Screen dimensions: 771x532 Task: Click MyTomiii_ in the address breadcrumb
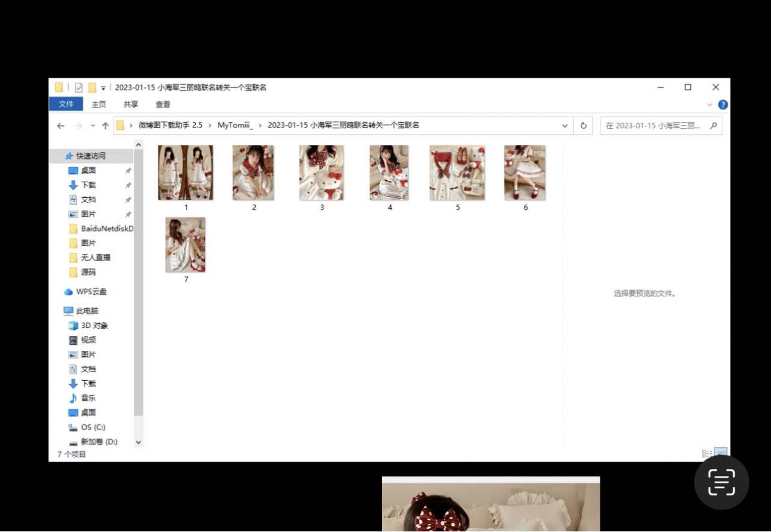click(236, 125)
